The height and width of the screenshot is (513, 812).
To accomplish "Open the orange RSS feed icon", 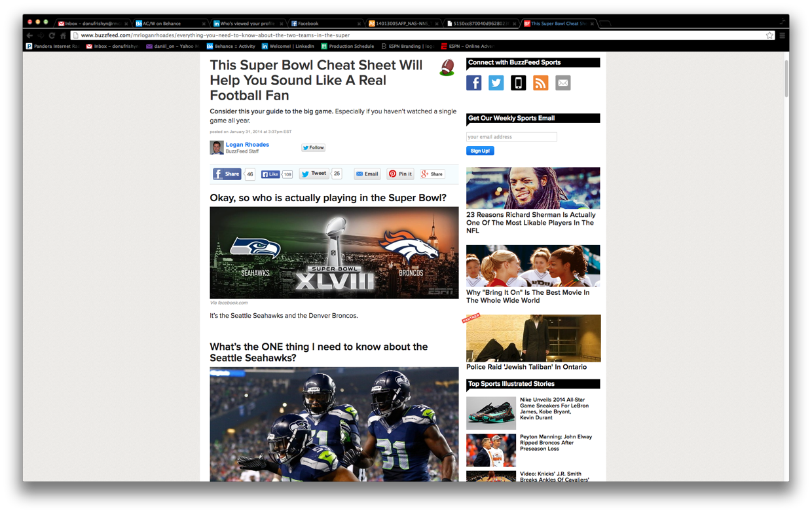I will pyautogui.click(x=540, y=83).
